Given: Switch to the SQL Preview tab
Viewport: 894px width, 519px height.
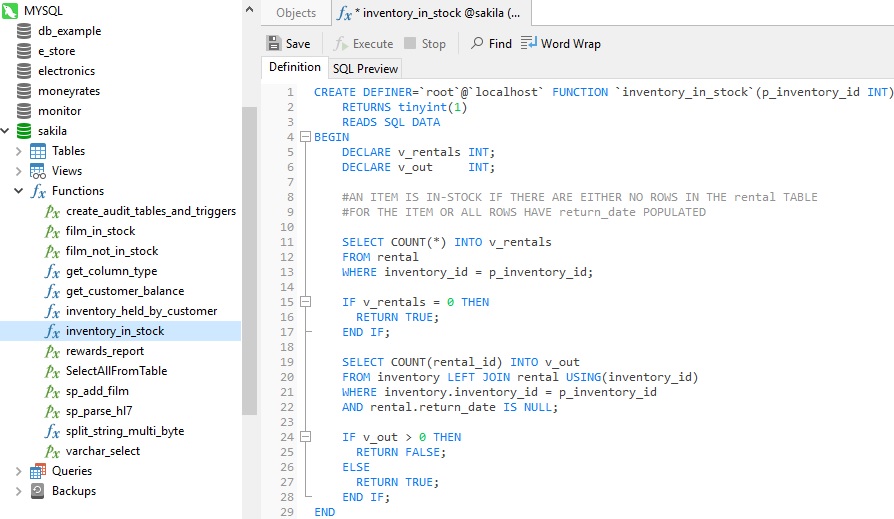Looking at the screenshot, I should coord(365,69).
